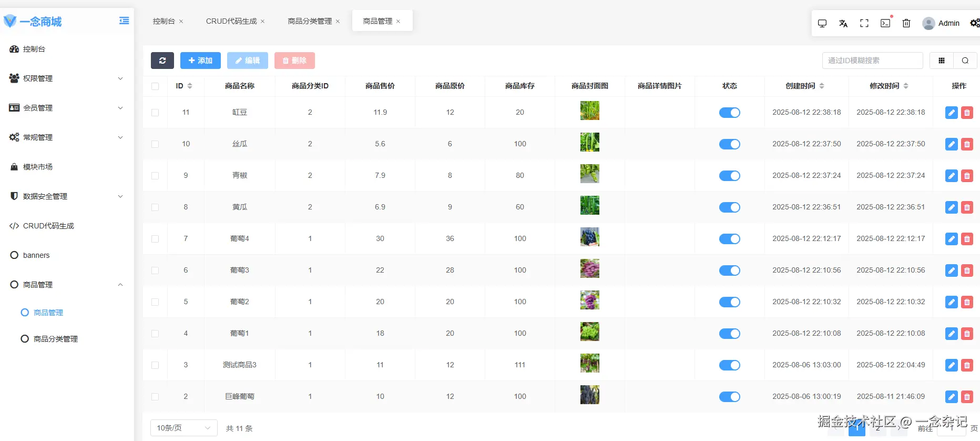This screenshot has height=441, width=980.
Task: Switch language with the translate icon
Action: coord(843,23)
